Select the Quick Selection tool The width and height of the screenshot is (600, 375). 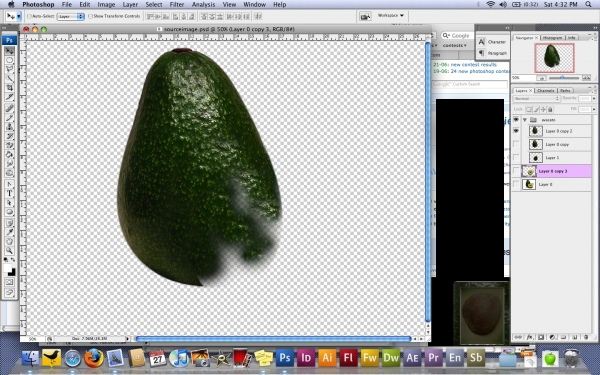[10, 78]
